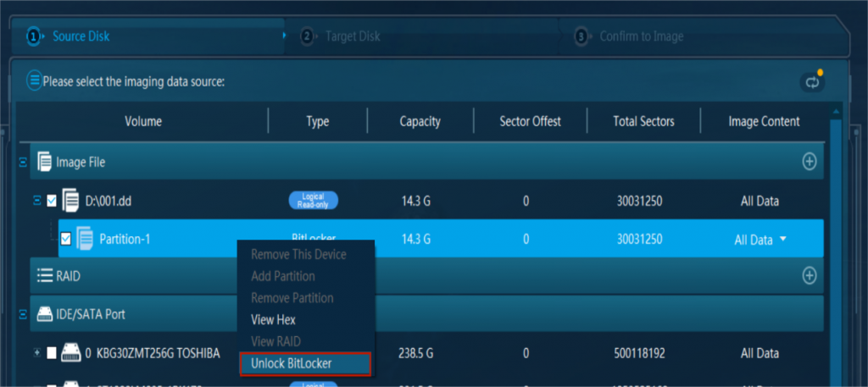Screen dimensions: 868x387
Task: Uncheck the D:\001.dd checkbox
Action: click(x=52, y=202)
